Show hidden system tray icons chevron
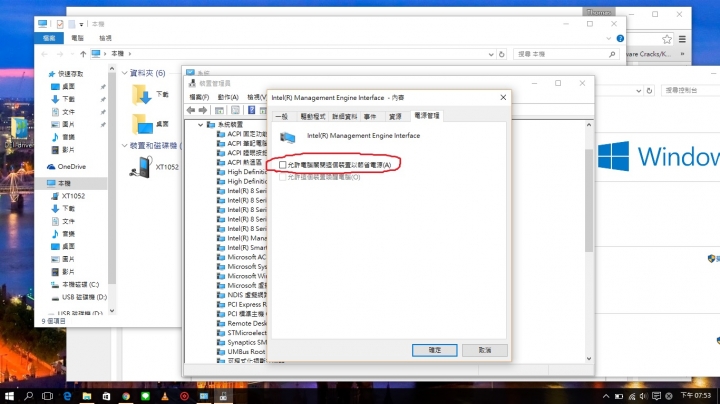The width and height of the screenshot is (720, 404). [x=606, y=396]
